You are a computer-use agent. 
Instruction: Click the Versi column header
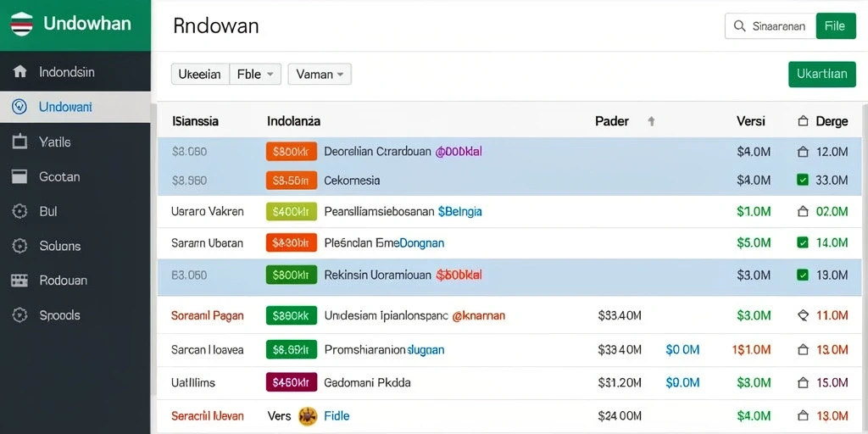[751, 121]
